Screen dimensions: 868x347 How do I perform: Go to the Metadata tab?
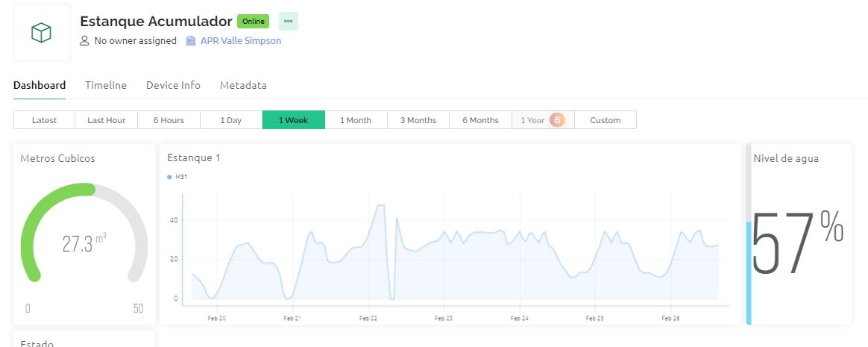pos(243,85)
